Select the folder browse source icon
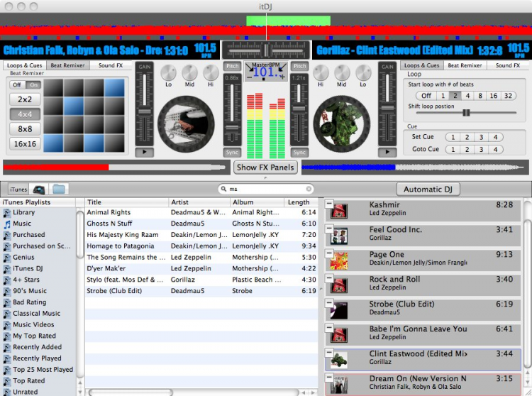 (59, 189)
